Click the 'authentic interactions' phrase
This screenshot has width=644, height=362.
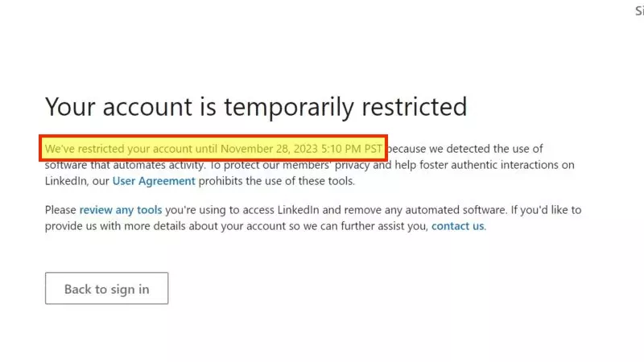(x=489, y=165)
